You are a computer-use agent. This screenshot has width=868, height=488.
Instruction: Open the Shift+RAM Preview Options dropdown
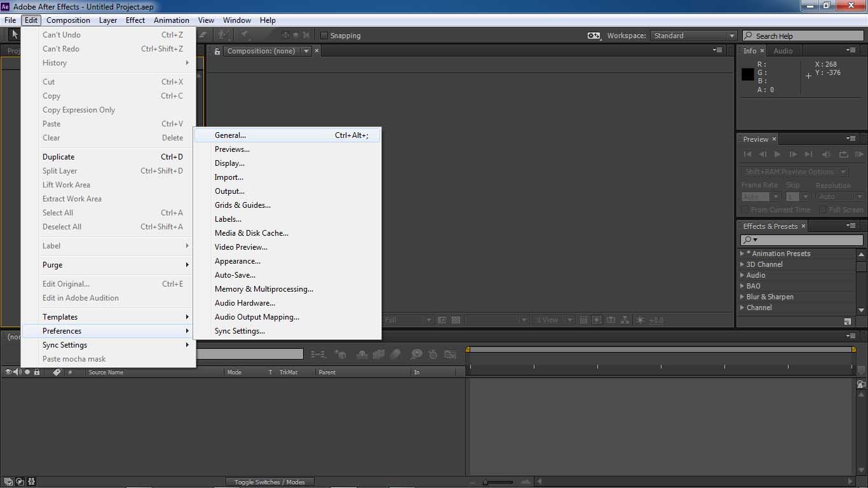coord(795,172)
